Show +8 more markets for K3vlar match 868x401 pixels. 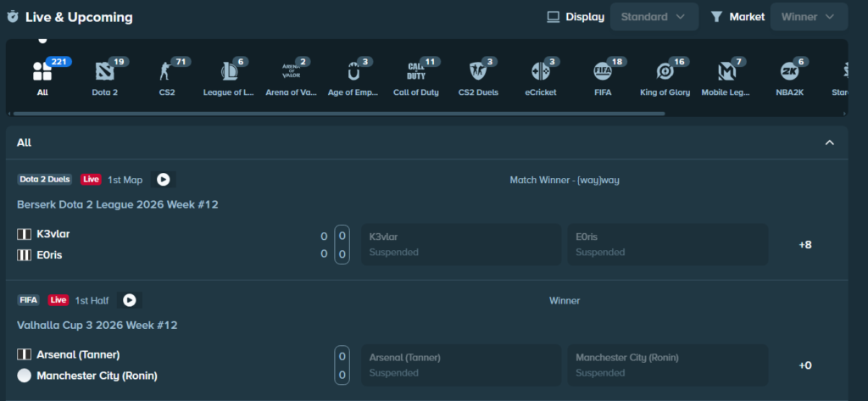(804, 245)
